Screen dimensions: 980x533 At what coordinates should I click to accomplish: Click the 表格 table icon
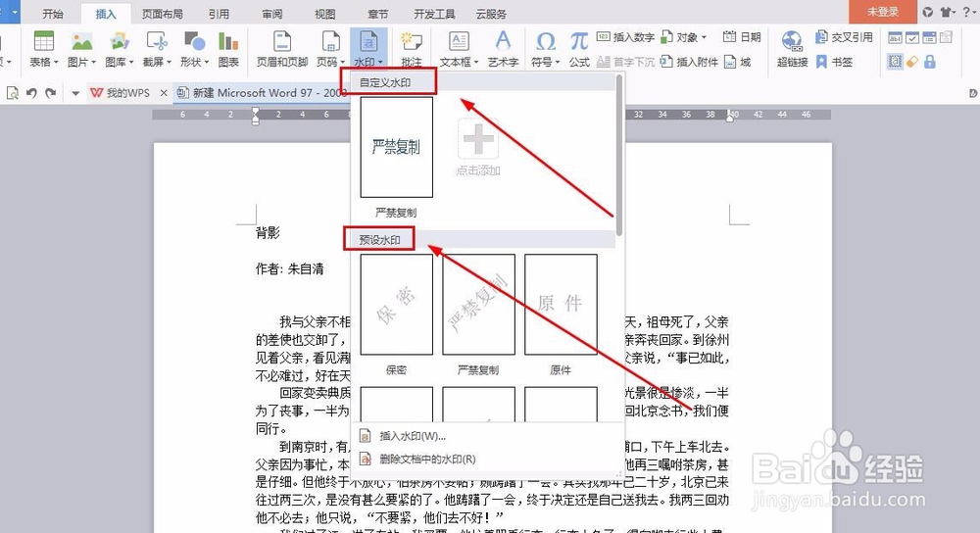coord(43,41)
